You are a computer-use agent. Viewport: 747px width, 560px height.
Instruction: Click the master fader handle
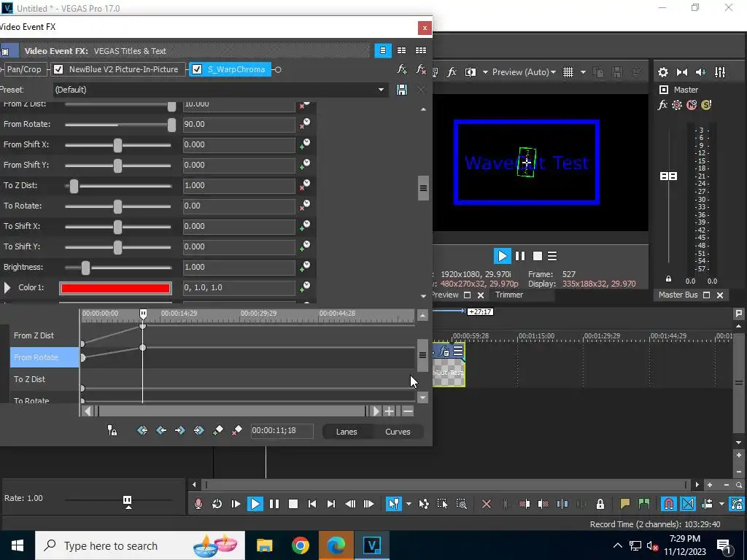[668, 176]
